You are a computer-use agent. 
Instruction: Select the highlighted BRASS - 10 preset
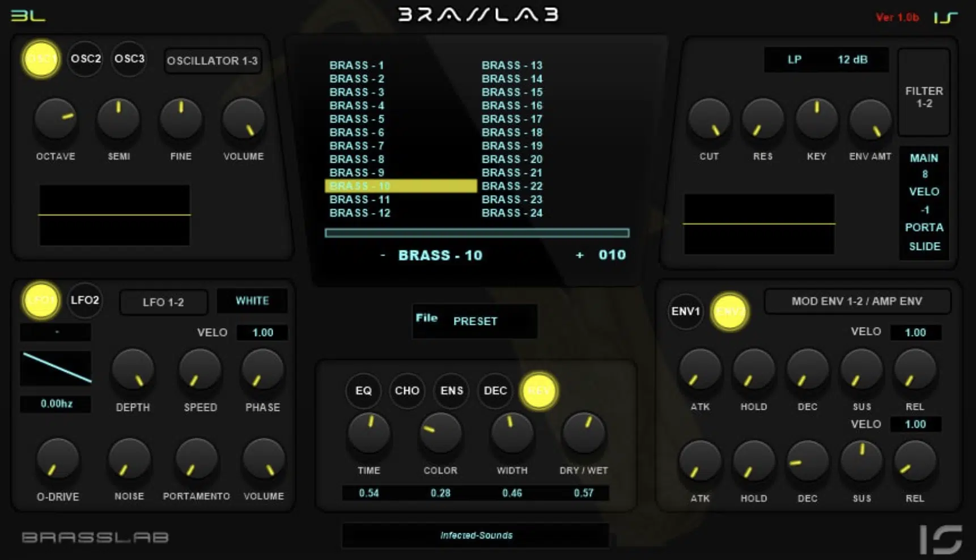(x=401, y=186)
